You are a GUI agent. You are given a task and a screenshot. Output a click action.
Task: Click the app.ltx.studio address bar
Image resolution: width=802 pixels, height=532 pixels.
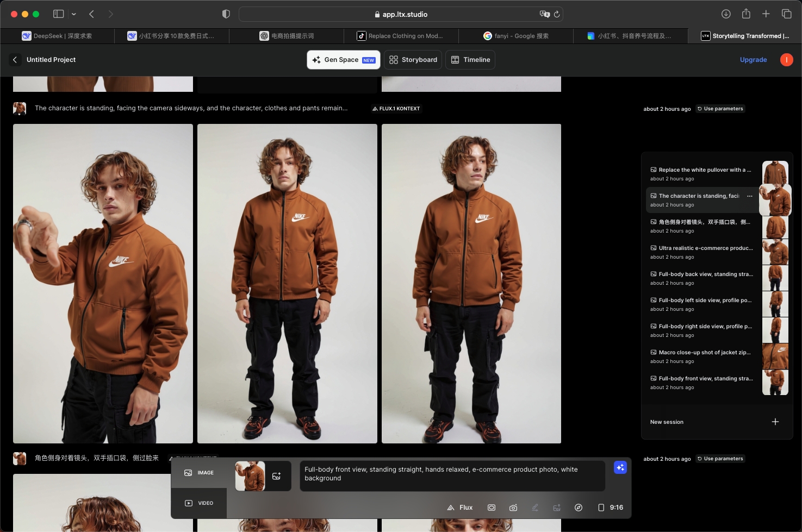tap(401, 14)
